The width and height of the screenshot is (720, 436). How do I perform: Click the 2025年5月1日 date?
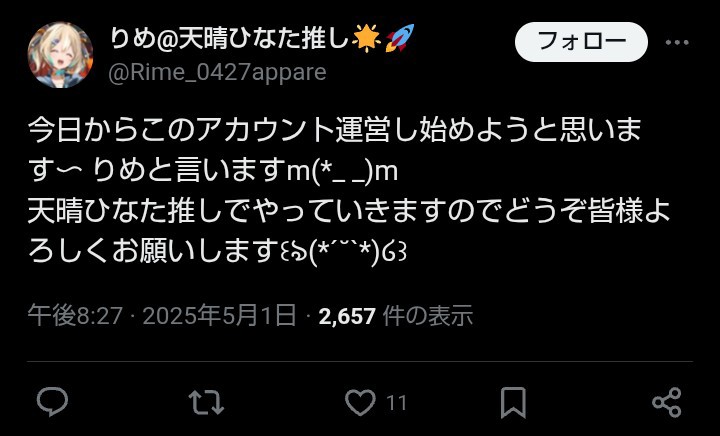pyautogui.click(x=219, y=316)
